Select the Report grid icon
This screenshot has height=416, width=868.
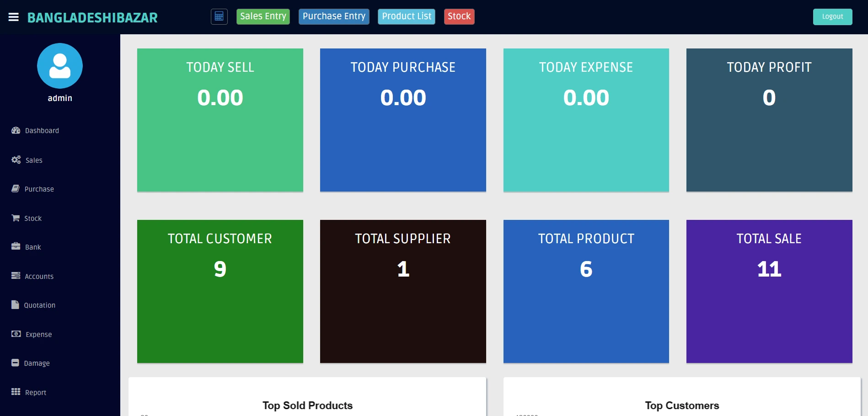16,392
